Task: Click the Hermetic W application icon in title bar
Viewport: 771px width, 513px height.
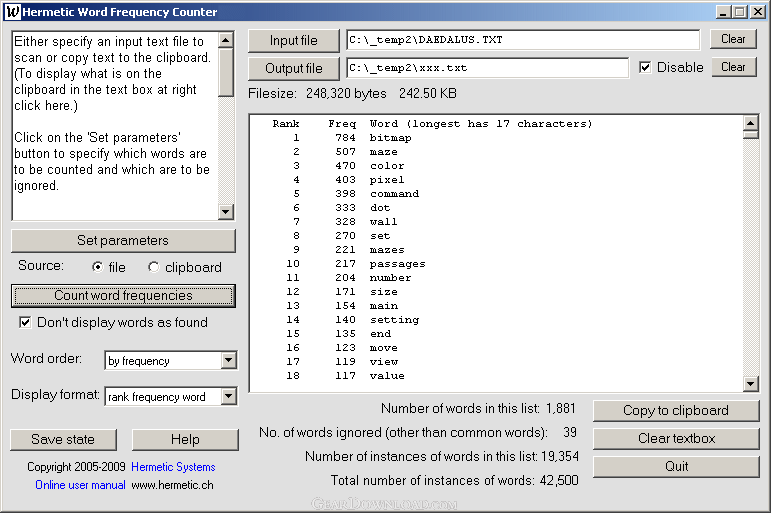Action: [x=13, y=11]
